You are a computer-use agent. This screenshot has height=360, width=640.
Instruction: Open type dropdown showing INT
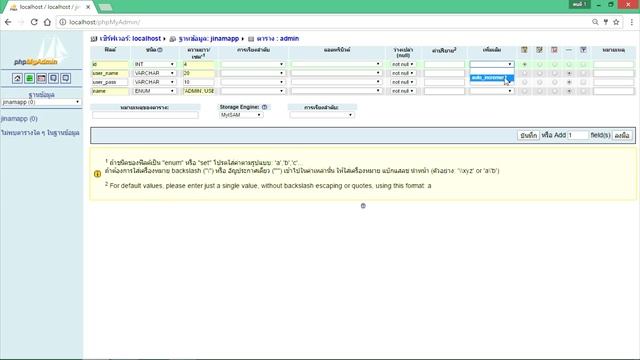[154, 64]
